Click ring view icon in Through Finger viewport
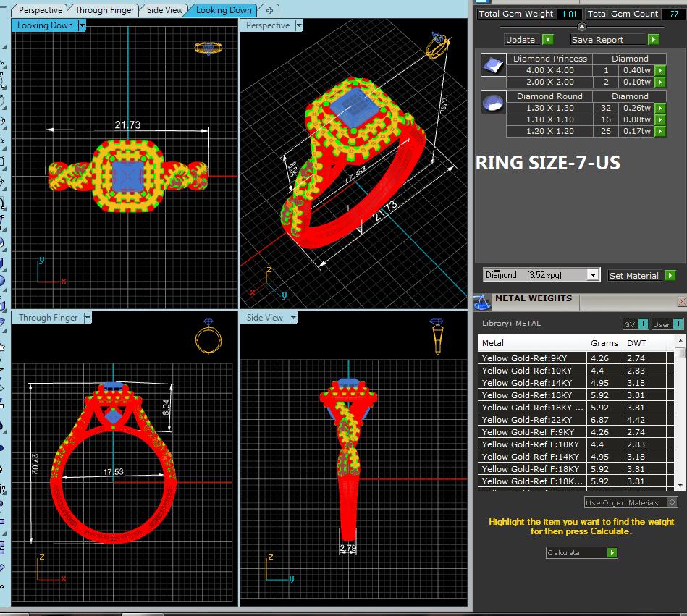This screenshot has height=616, width=687. pyautogui.click(x=208, y=337)
